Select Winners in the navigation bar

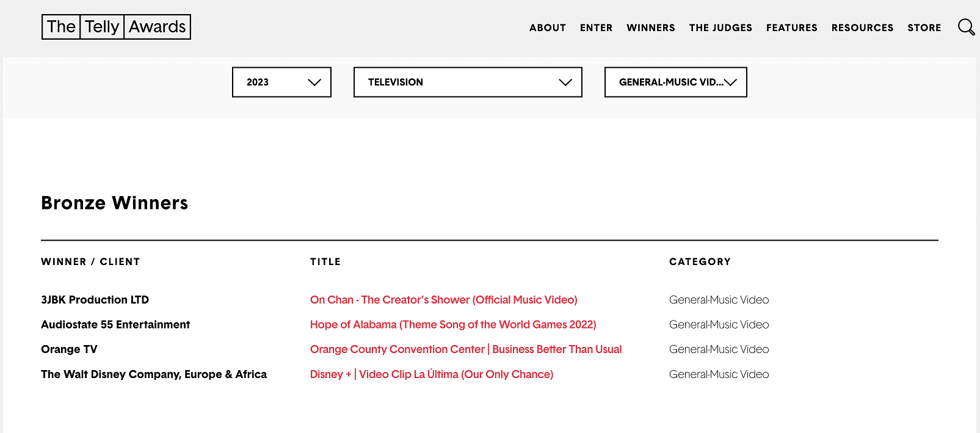click(x=650, y=27)
